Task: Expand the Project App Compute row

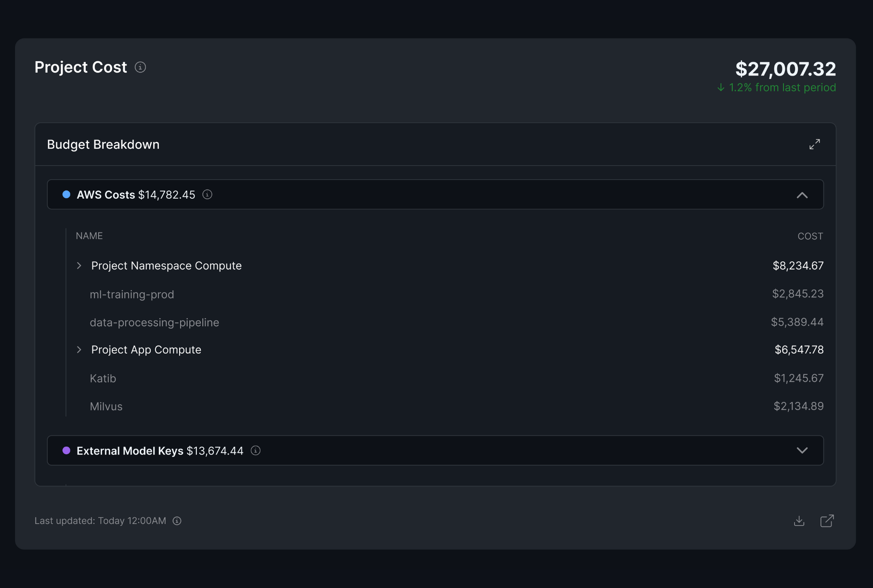Action: tap(79, 349)
